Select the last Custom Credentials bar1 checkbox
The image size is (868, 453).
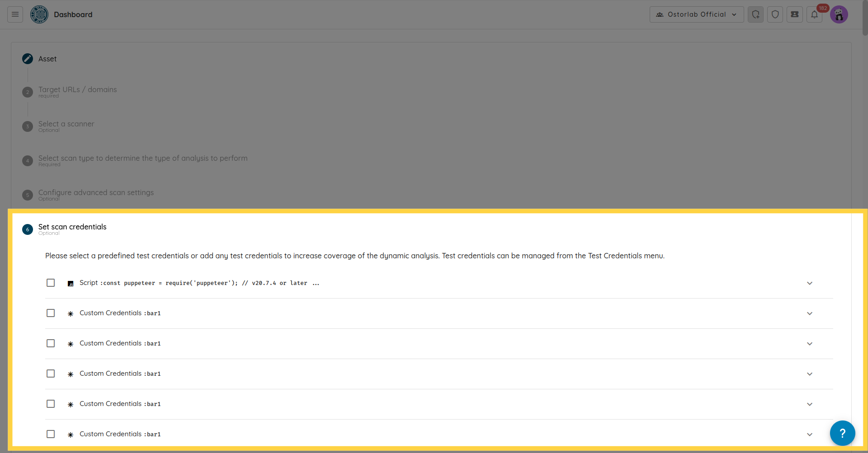(51, 434)
